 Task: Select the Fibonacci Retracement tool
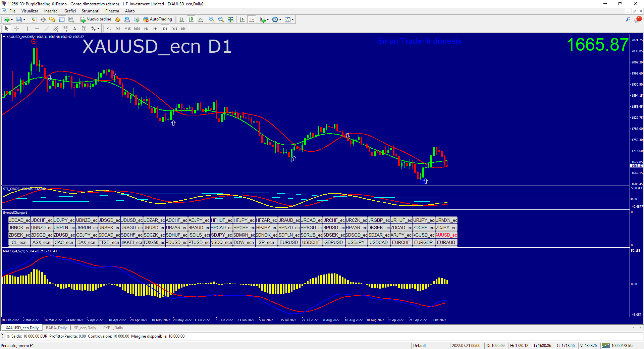pos(65,29)
